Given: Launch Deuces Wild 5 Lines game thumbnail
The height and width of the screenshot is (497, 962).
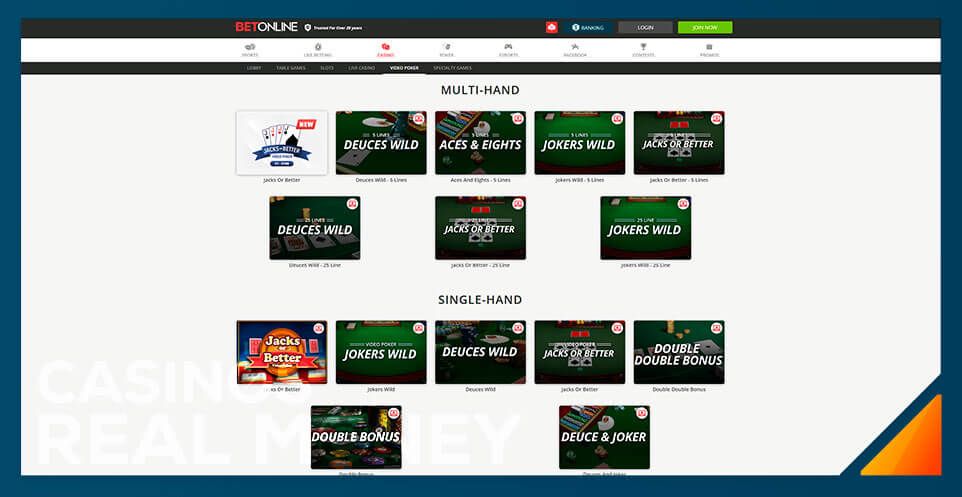Looking at the screenshot, I should [x=381, y=143].
